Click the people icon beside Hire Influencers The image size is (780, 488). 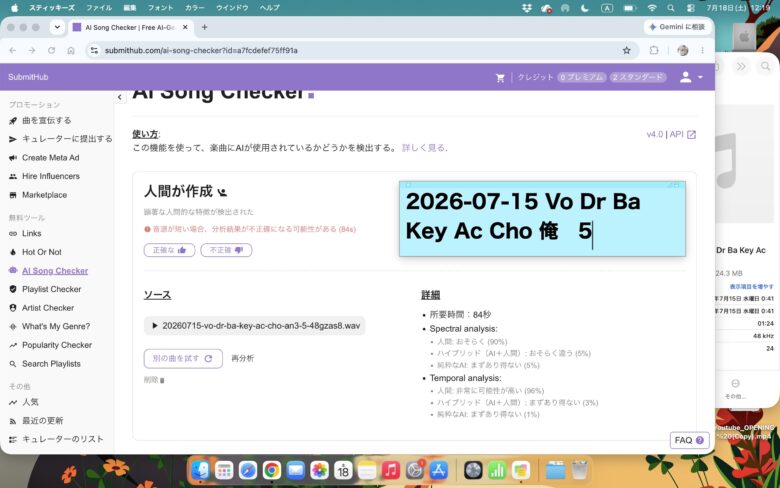coord(13,177)
